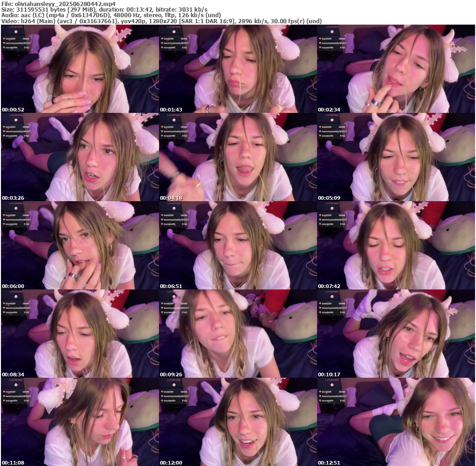Select the frame at 00:12:00
The image size is (476, 466).
click(x=238, y=422)
